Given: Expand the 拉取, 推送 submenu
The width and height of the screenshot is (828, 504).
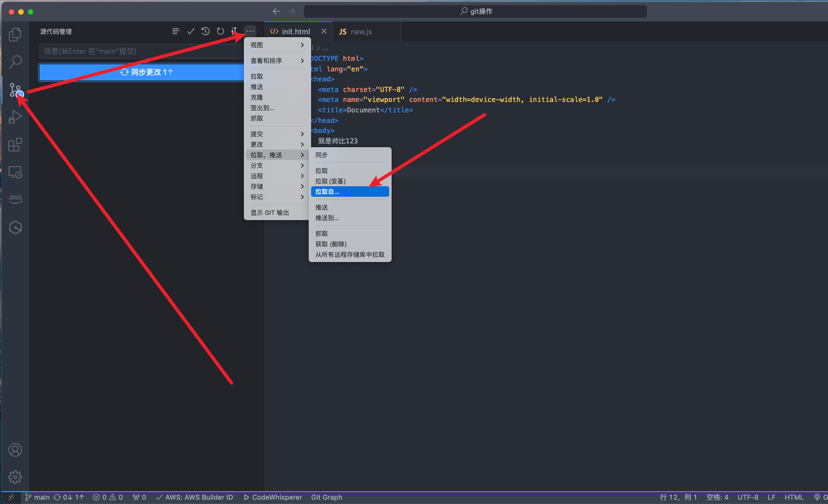Looking at the screenshot, I should point(277,155).
